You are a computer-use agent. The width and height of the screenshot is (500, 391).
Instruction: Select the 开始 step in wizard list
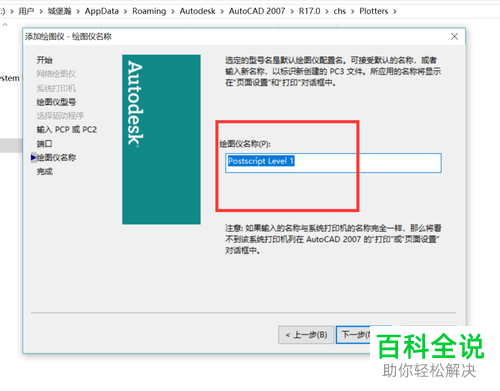pos(45,60)
